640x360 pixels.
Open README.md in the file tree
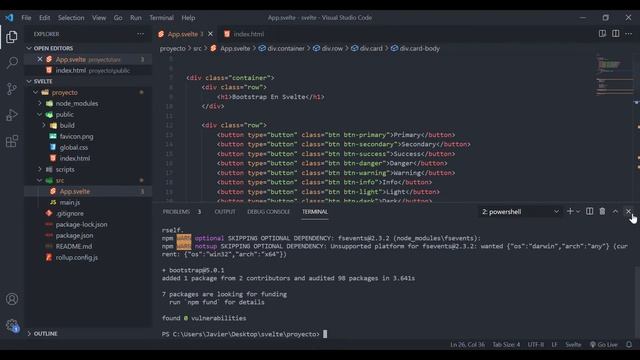click(x=74, y=246)
